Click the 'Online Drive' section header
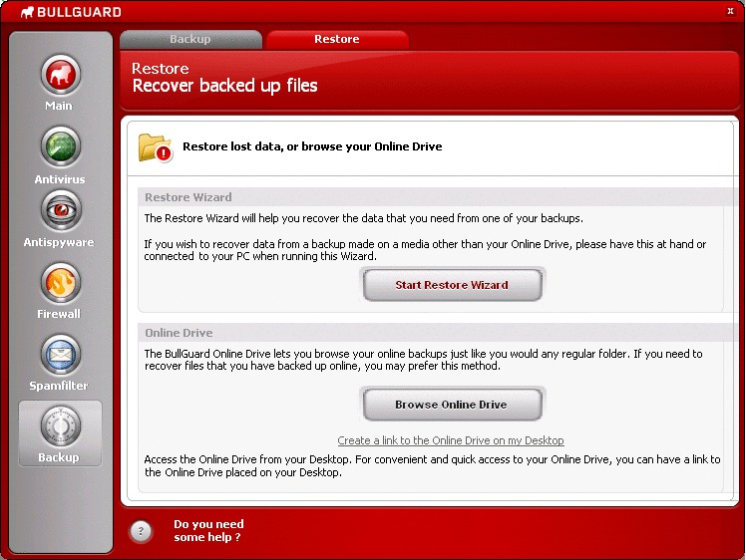The image size is (746, 560). coord(179,333)
